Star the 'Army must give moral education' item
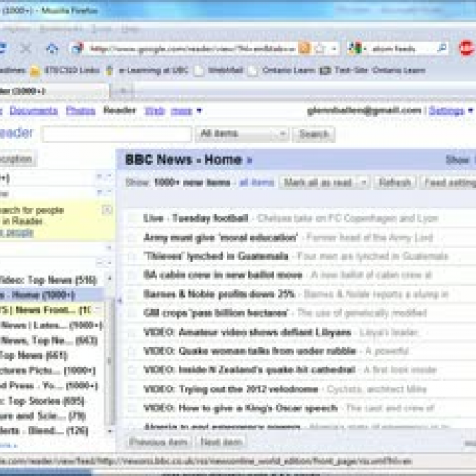Viewport: 476px width, 476px height. tap(131, 237)
